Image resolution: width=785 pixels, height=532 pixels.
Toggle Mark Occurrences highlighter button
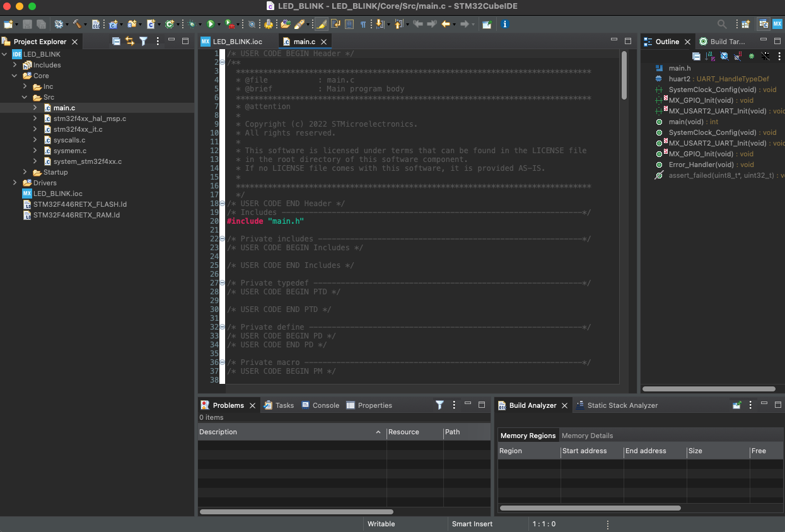coord(321,24)
